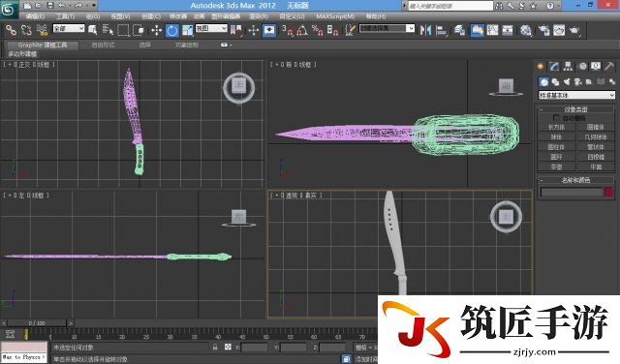Click the Cylinder (圆柱体) primitive button
This screenshot has height=364, width=620.
click(556, 146)
